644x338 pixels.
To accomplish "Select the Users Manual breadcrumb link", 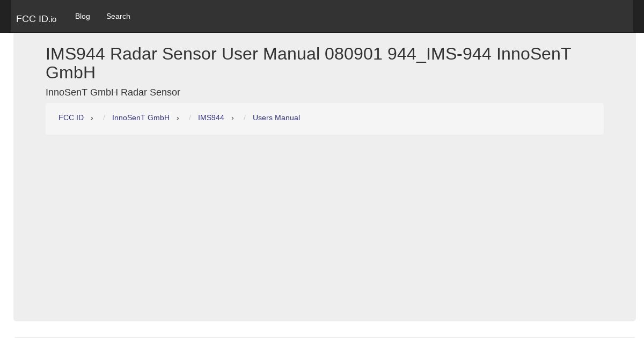I will pos(276,117).
